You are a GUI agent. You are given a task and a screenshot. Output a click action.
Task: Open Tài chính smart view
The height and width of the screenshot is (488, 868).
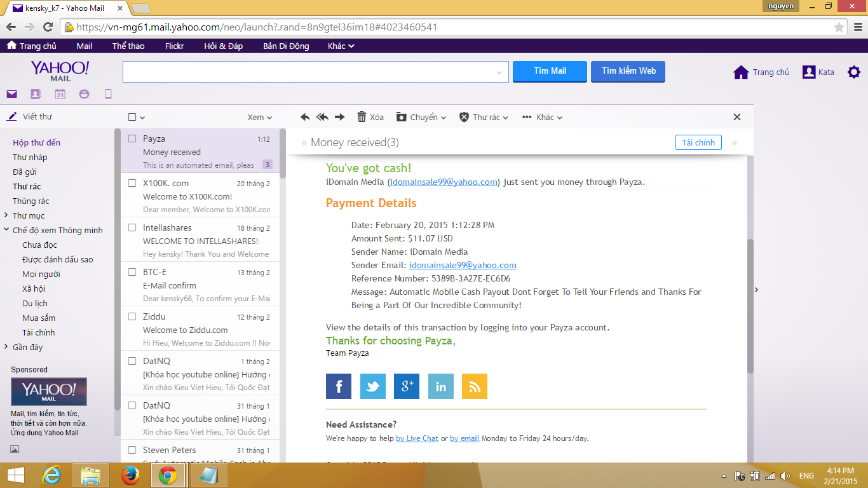[x=39, y=332]
